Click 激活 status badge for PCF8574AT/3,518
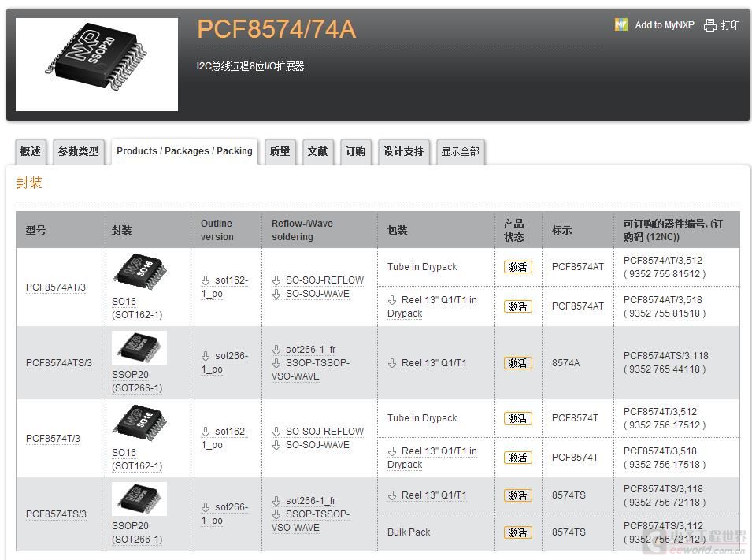 [x=518, y=306]
